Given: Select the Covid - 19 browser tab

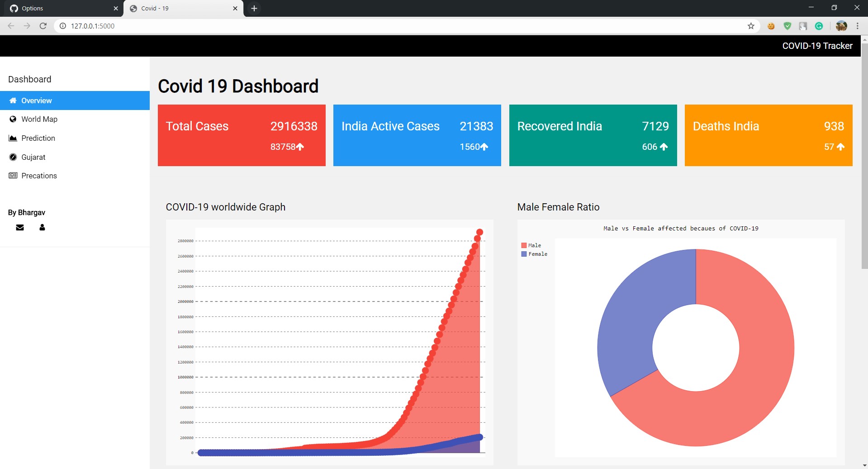Looking at the screenshot, I should pyautogui.click(x=183, y=8).
